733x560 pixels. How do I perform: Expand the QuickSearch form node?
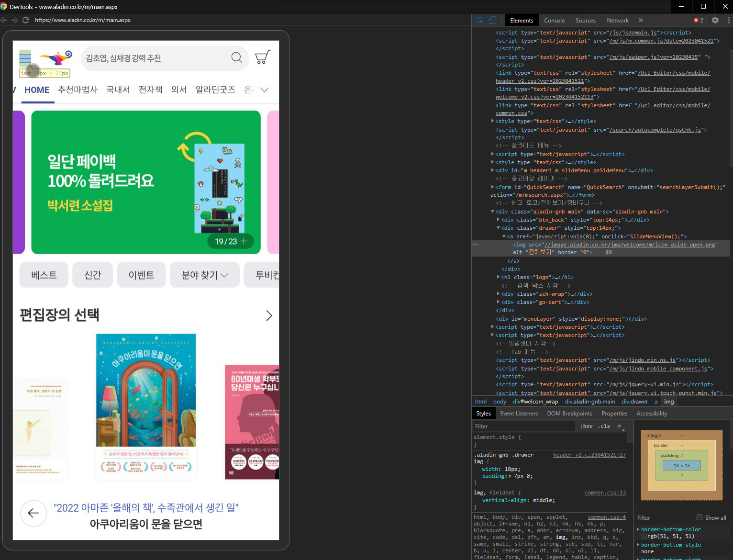[x=492, y=187]
